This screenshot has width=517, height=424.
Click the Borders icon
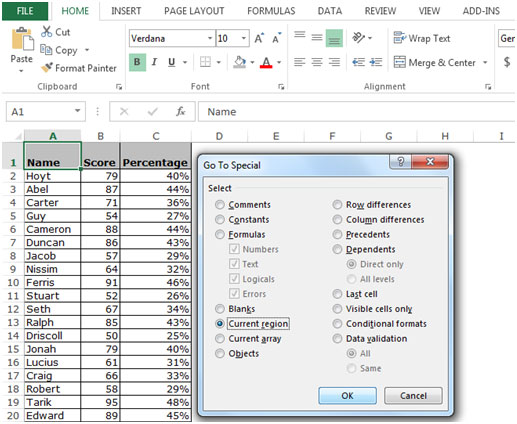(205, 62)
